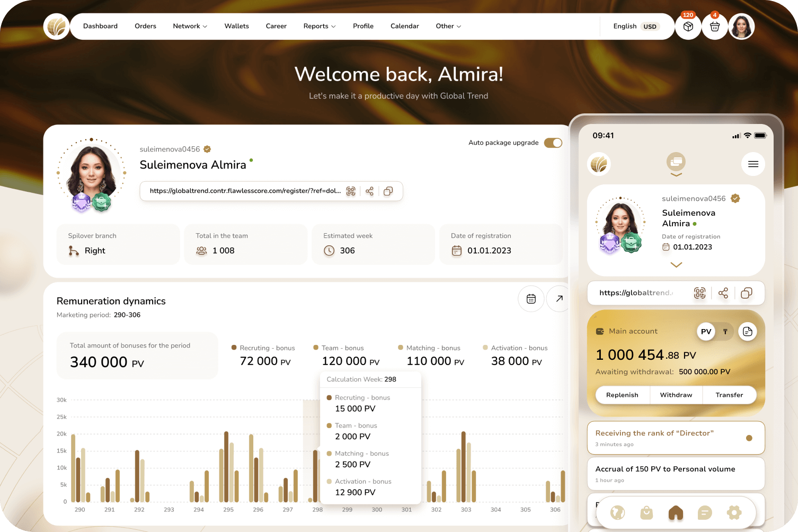
Task: Open the English language selector
Action: click(625, 26)
